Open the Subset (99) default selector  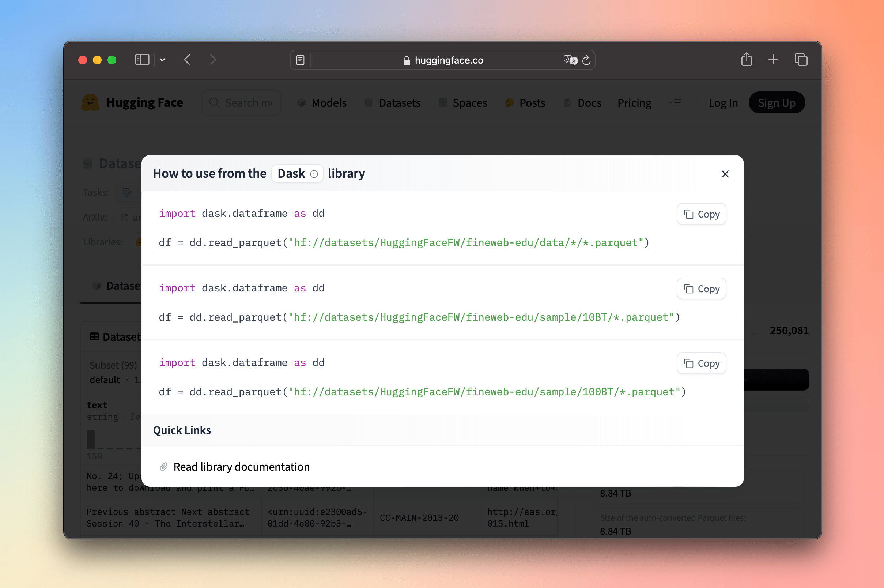click(x=114, y=372)
